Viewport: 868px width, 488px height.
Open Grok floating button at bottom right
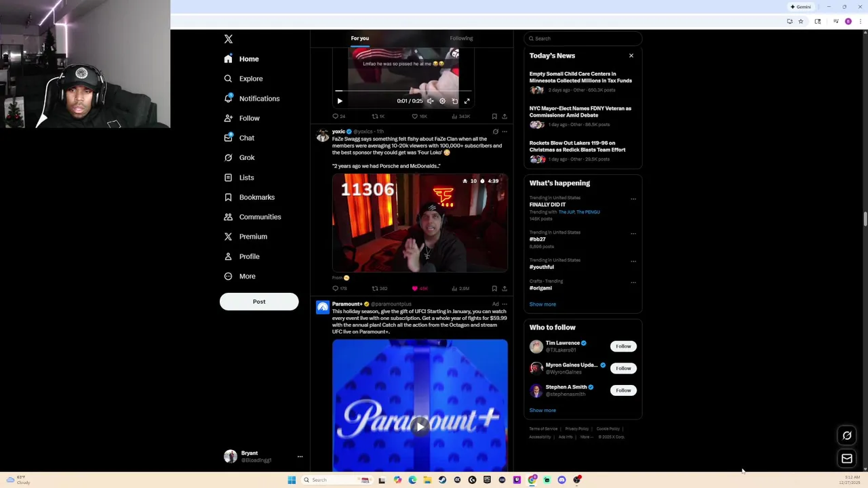coord(847,436)
